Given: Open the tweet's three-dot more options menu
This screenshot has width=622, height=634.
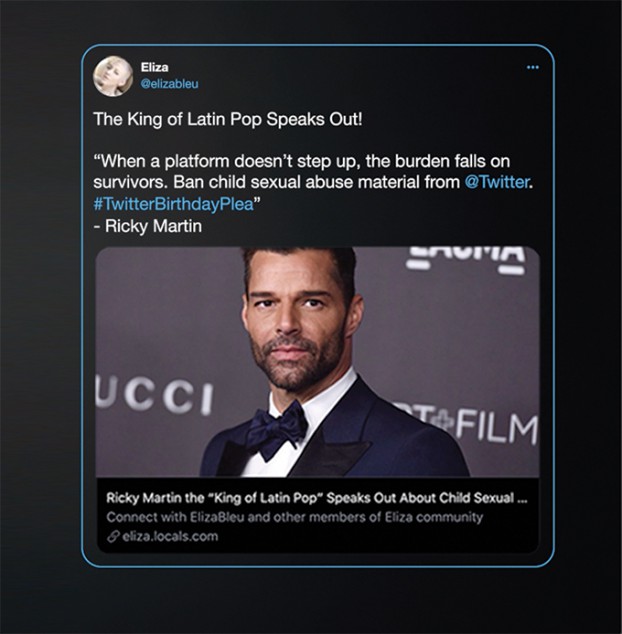Looking at the screenshot, I should coord(533,67).
